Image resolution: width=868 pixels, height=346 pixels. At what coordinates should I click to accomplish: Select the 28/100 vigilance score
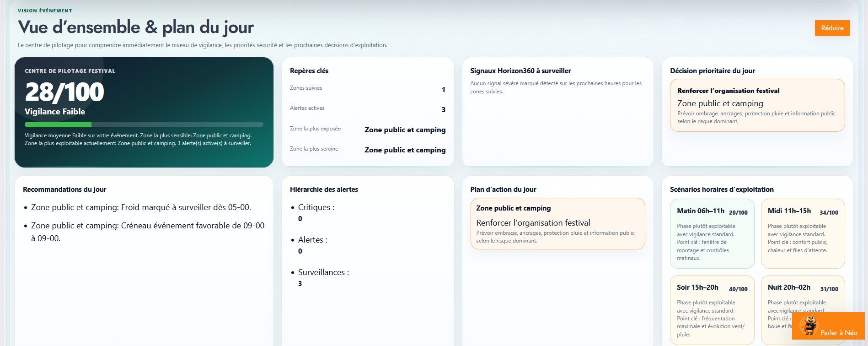[x=64, y=92]
